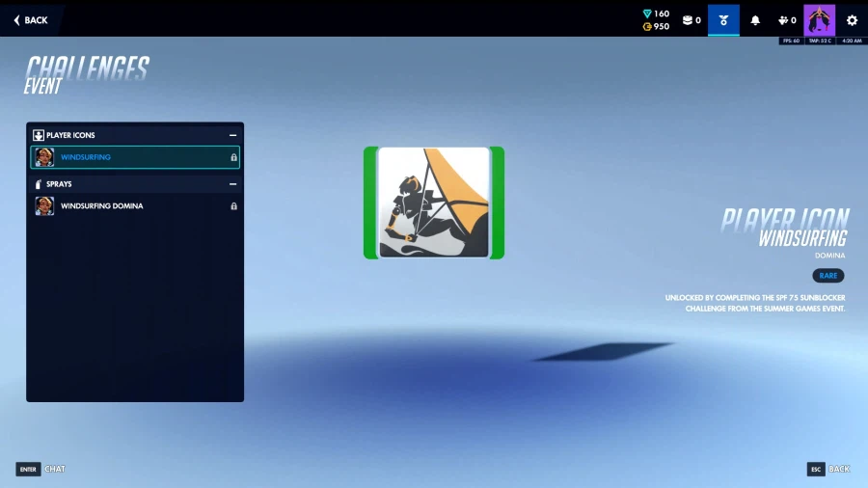
Task: Click the TMP temperature readout
Action: (x=820, y=41)
